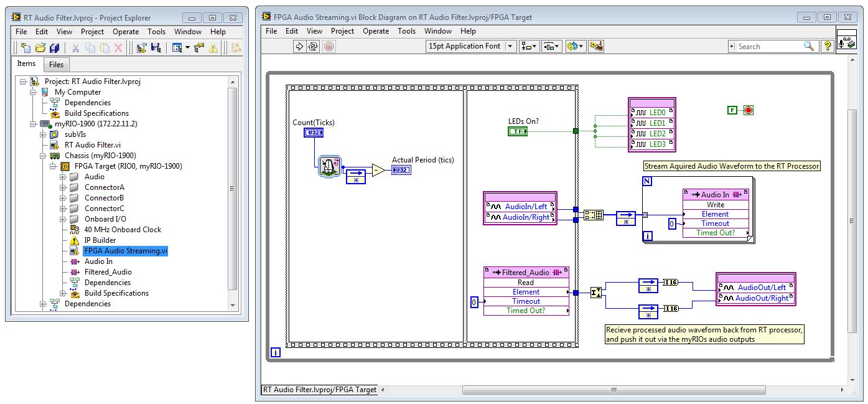Select RT Audio Filter.vi in project tree

(x=93, y=145)
